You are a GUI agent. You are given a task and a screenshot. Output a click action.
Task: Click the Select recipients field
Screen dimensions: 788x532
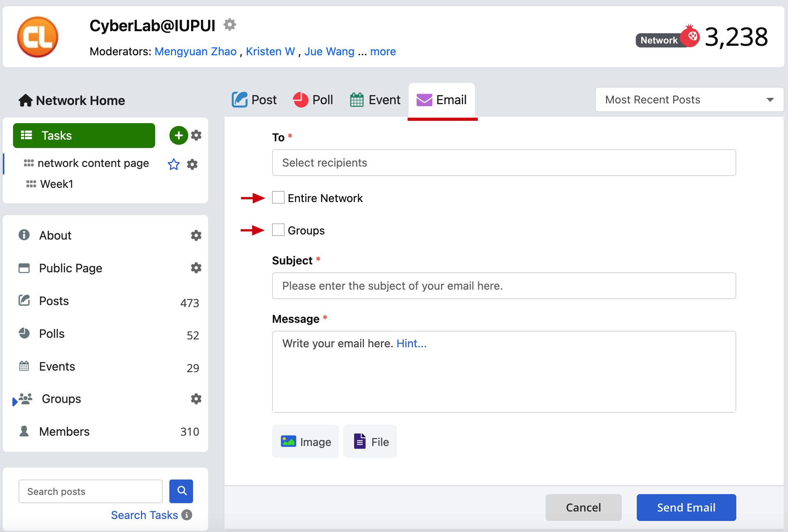(503, 163)
